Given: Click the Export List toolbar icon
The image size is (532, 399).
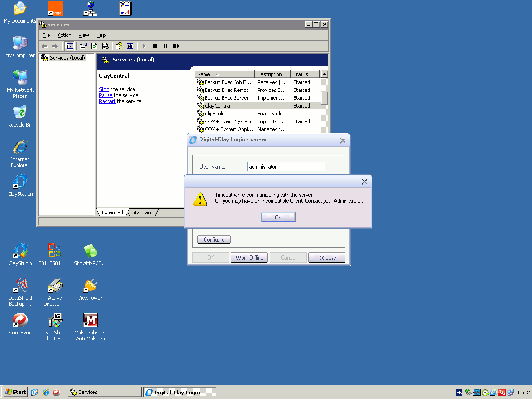Looking at the screenshot, I should (x=105, y=46).
